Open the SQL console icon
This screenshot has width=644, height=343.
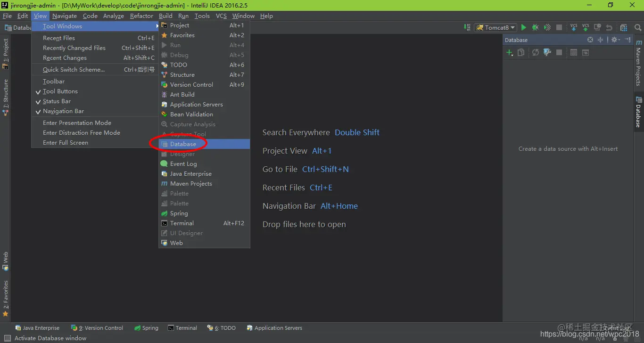586,52
